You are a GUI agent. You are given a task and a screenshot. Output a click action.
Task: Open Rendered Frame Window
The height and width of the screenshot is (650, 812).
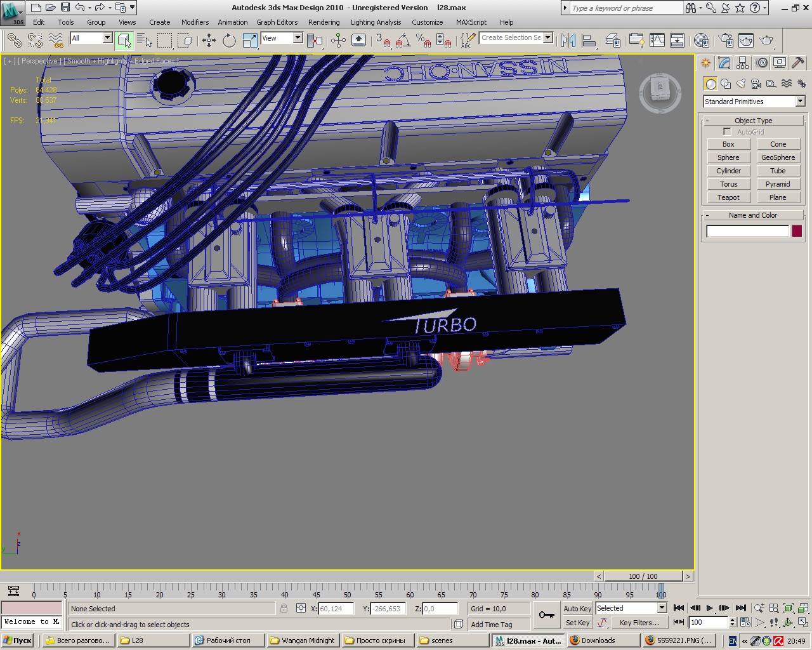point(745,41)
